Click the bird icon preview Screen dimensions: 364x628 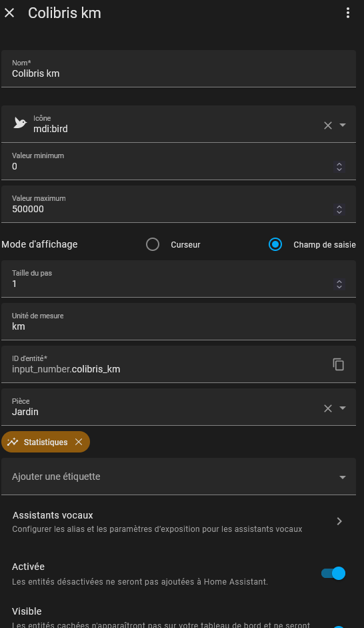(x=20, y=123)
